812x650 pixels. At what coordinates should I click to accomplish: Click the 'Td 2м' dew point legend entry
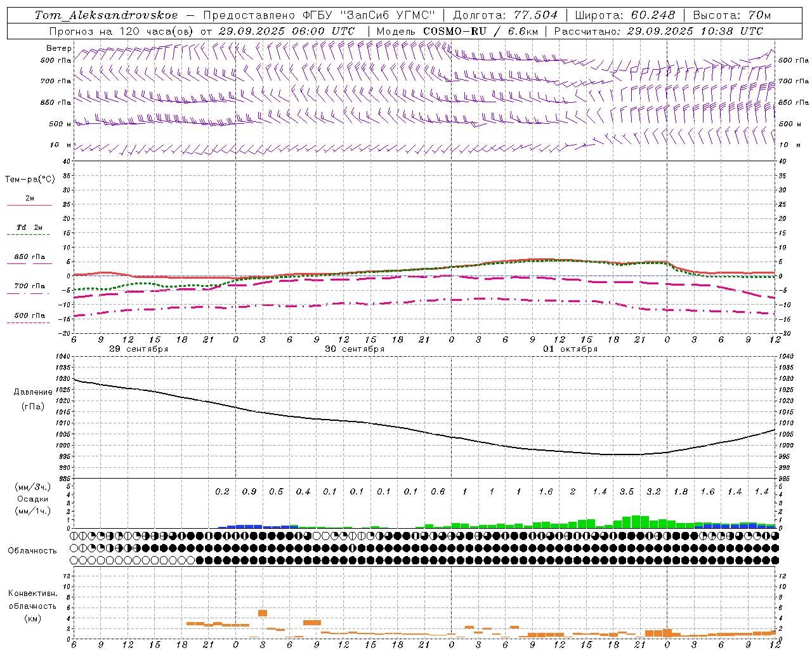(x=30, y=227)
